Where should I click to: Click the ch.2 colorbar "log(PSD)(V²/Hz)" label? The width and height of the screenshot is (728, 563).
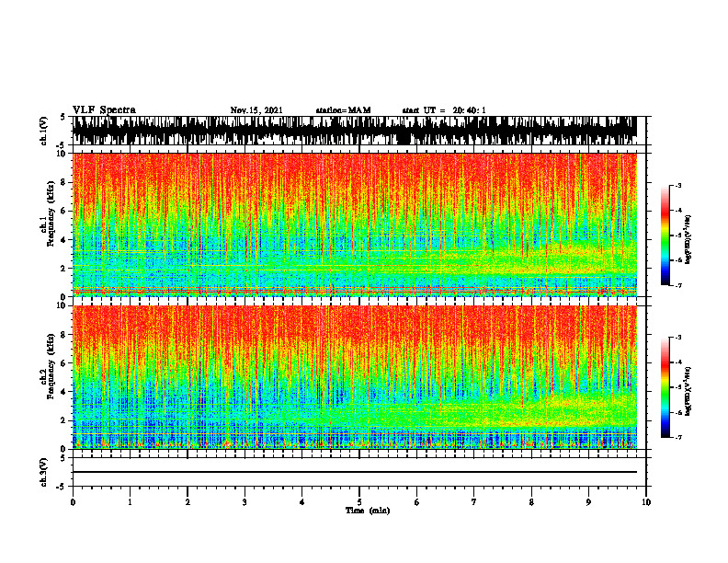pyautogui.click(x=688, y=390)
